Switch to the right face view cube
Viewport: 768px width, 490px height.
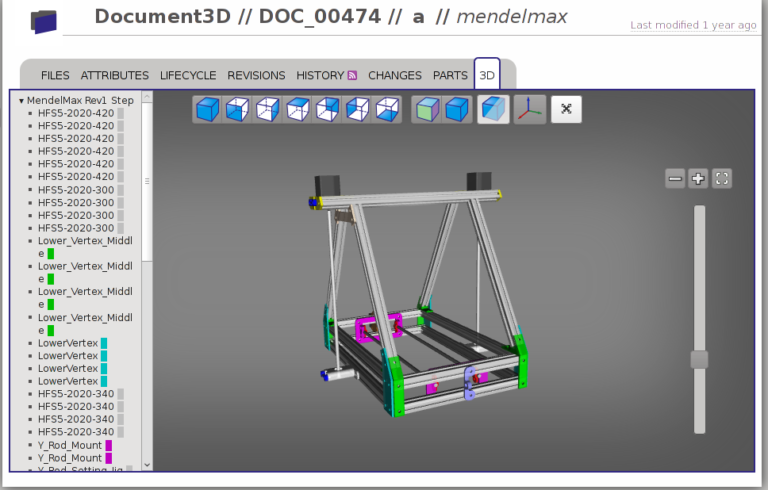267,109
